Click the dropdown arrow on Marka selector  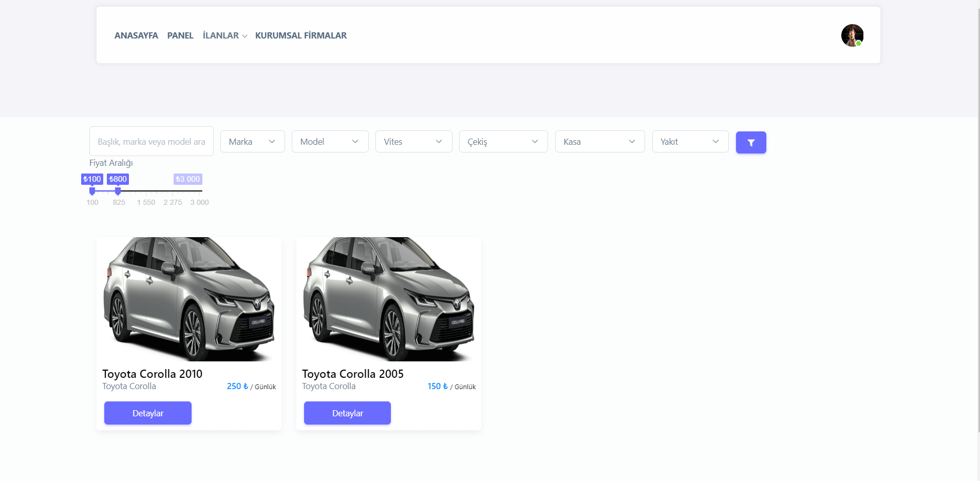coord(272,141)
